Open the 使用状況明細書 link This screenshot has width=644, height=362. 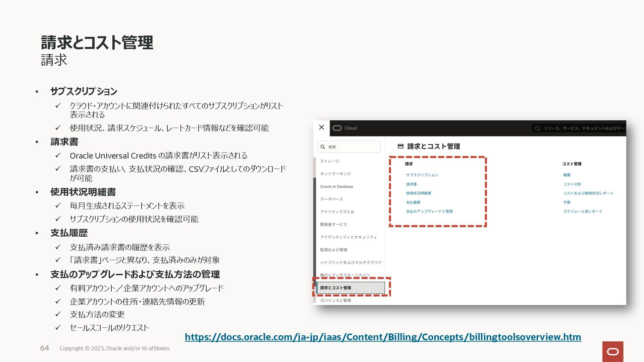419,193
